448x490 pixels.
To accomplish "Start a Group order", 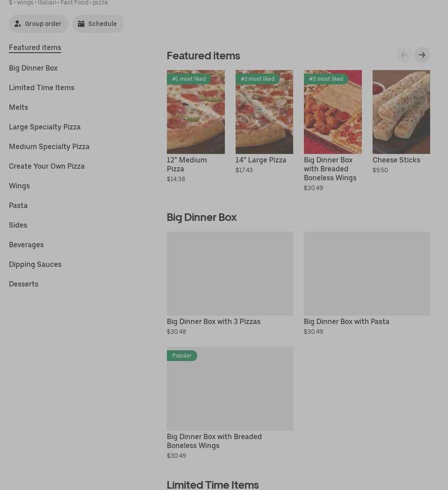I will (x=38, y=24).
